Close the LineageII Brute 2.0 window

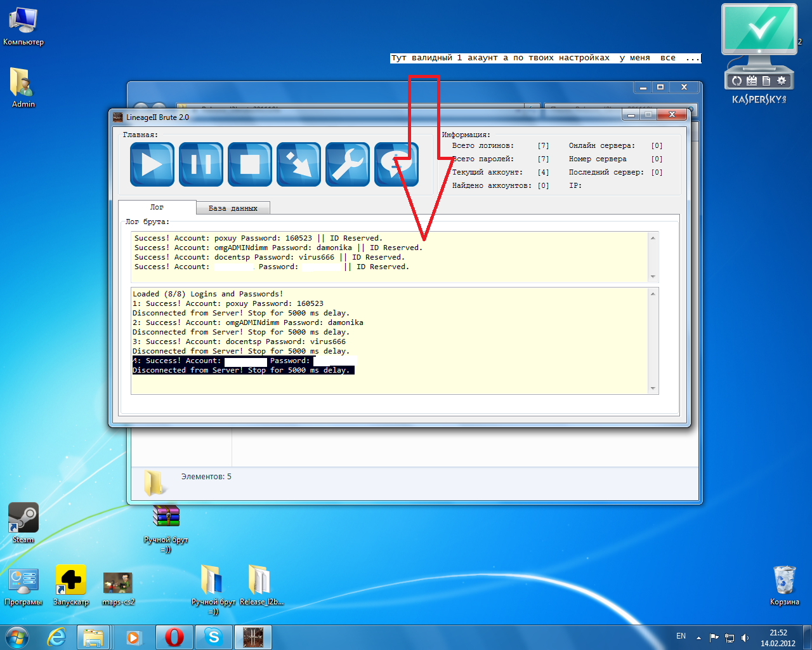(672, 115)
